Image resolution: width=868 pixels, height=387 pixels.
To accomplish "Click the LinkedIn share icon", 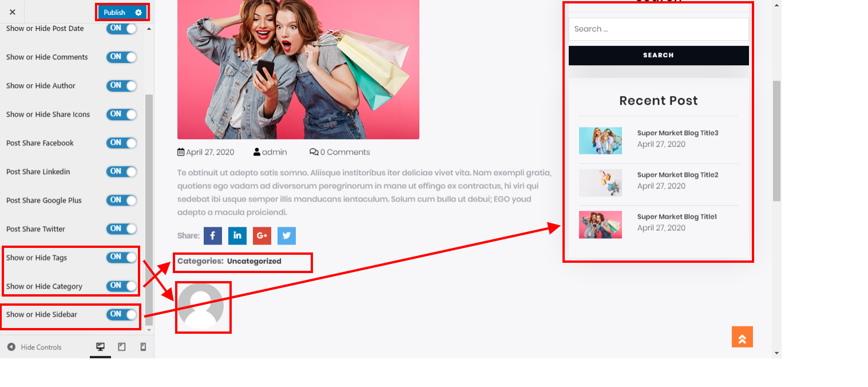I will coord(237,236).
